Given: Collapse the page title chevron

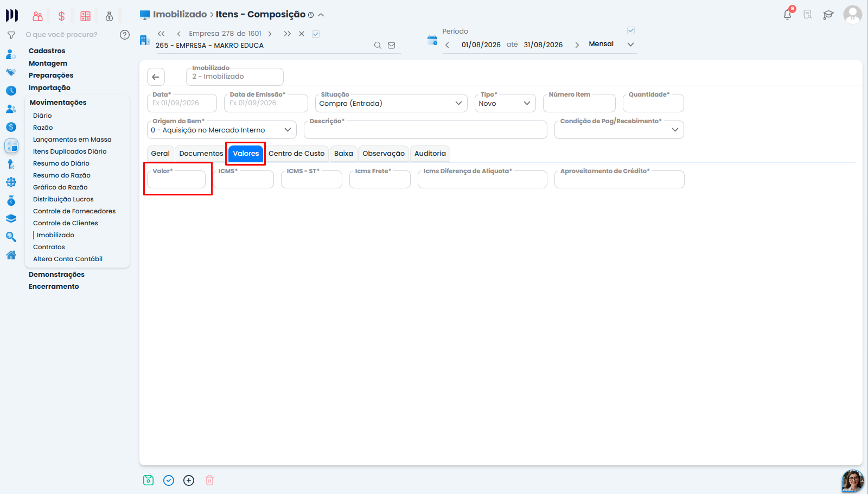Looking at the screenshot, I should (321, 15).
